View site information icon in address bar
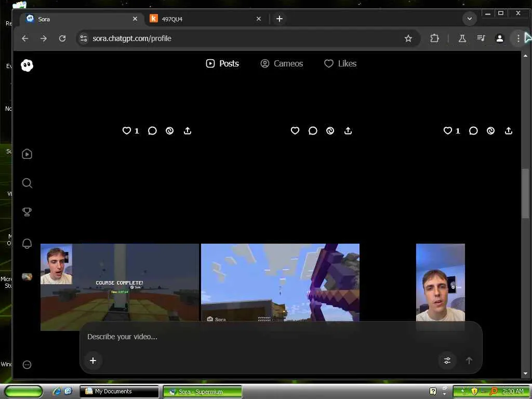Viewport: 532px width, 399px height. click(84, 38)
